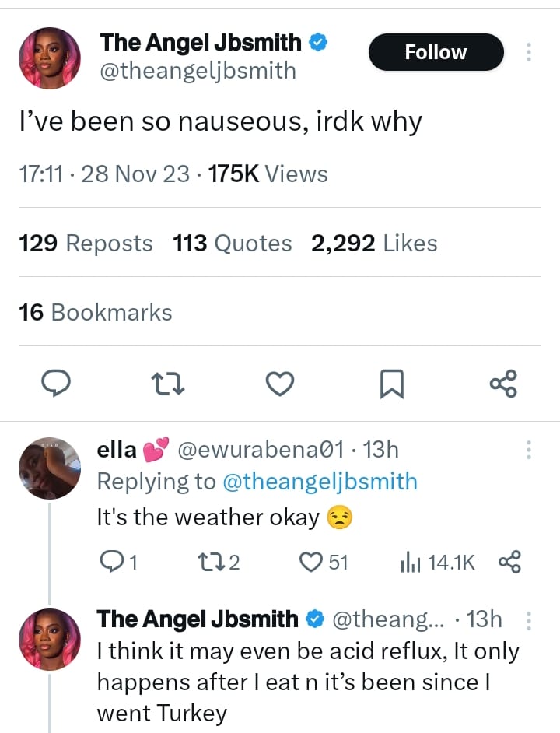
Task: Like ella's reply about the weather
Action: pyautogui.click(x=312, y=561)
